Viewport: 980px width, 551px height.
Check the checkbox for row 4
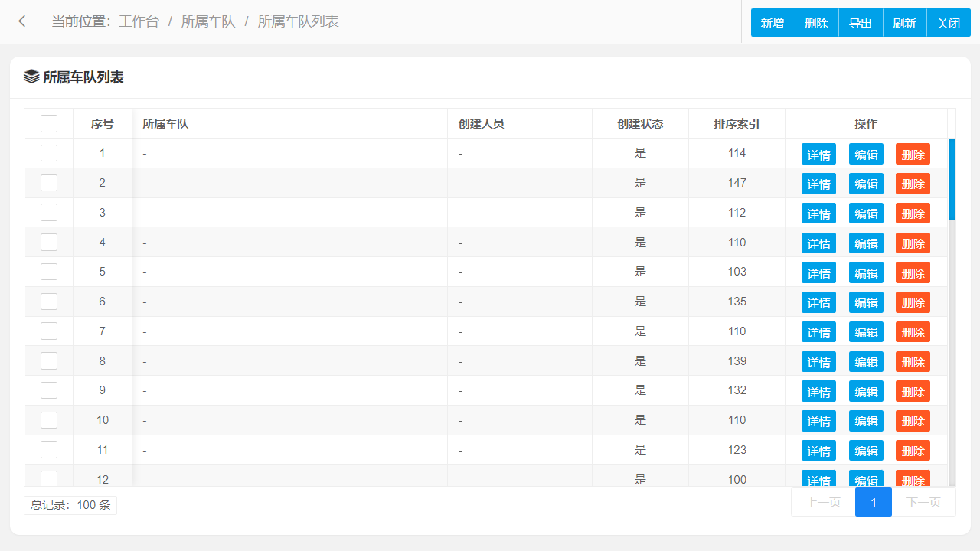point(49,243)
